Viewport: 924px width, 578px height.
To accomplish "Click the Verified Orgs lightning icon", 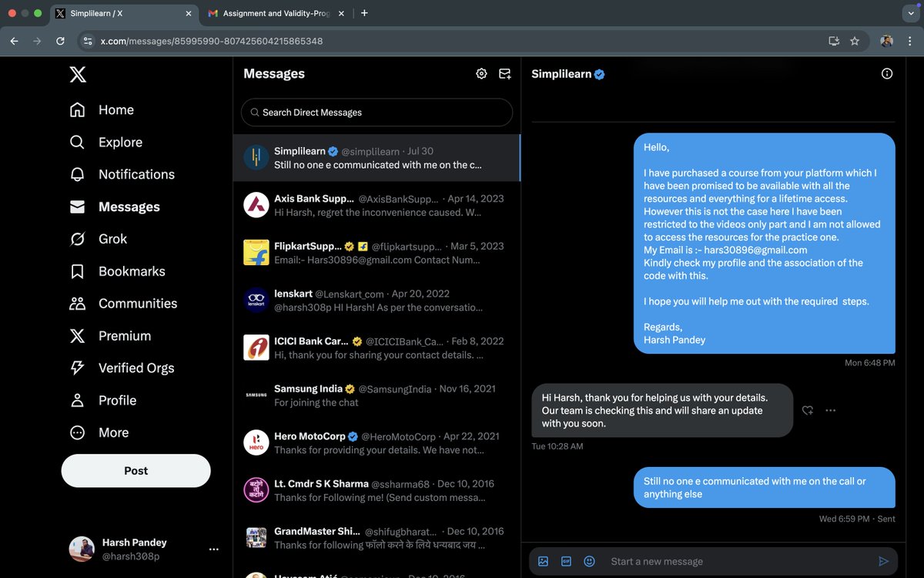I will 78,368.
